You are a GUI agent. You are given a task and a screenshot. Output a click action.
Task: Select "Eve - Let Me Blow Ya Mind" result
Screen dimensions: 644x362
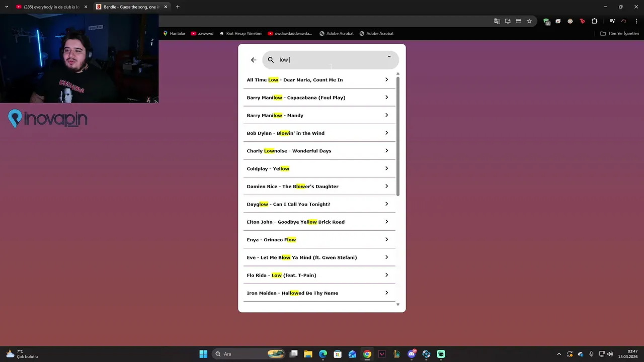(x=319, y=257)
